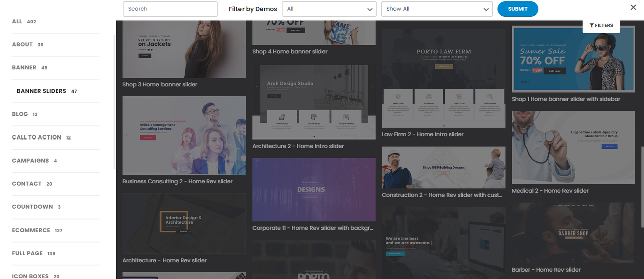Open Shop 3 Home banner slider thumbnail
This screenshot has width=644, height=279.
click(x=184, y=49)
